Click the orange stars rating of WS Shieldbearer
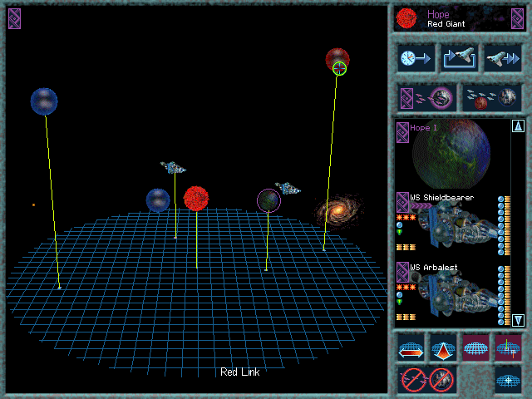Viewport: 532px width, 399px height. (x=406, y=218)
